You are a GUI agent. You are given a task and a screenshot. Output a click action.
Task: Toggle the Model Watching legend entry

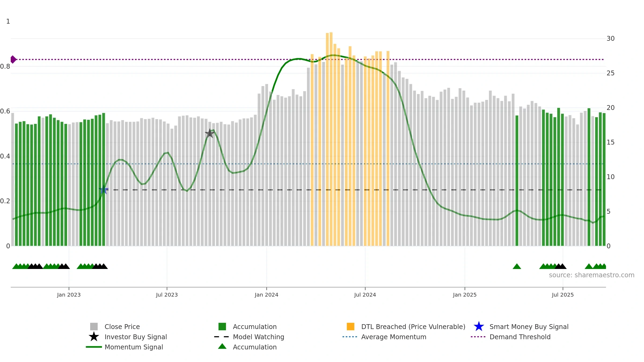(x=258, y=337)
